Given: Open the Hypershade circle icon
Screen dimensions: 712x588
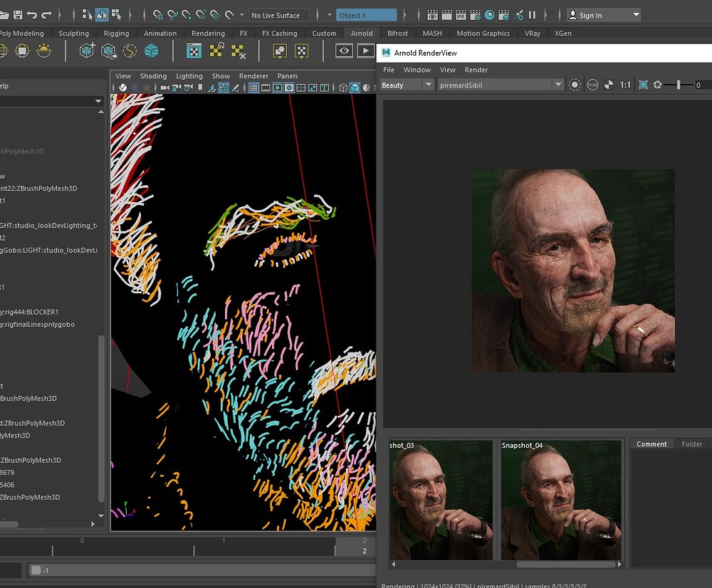Looking at the screenshot, I should (x=490, y=15).
